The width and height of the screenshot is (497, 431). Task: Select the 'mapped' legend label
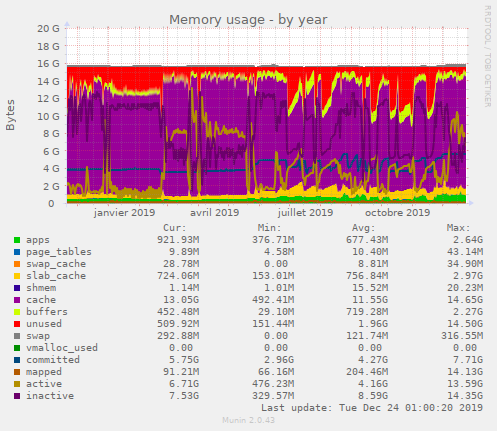pyautogui.click(x=44, y=372)
